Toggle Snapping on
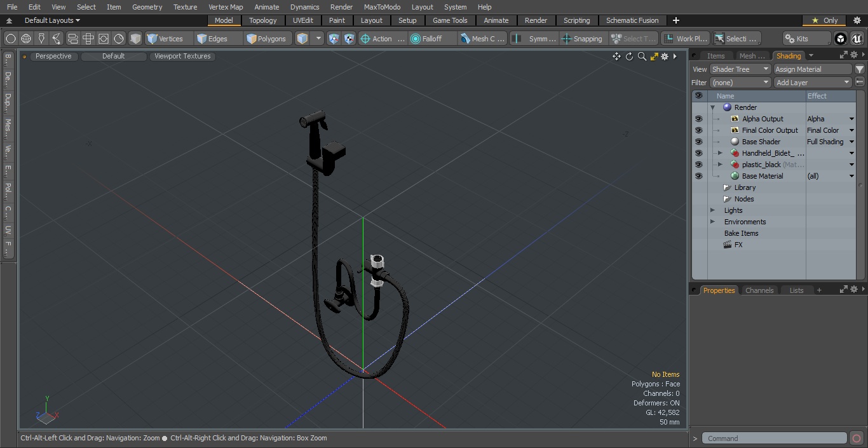The width and height of the screenshot is (868, 448). click(583, 39)
